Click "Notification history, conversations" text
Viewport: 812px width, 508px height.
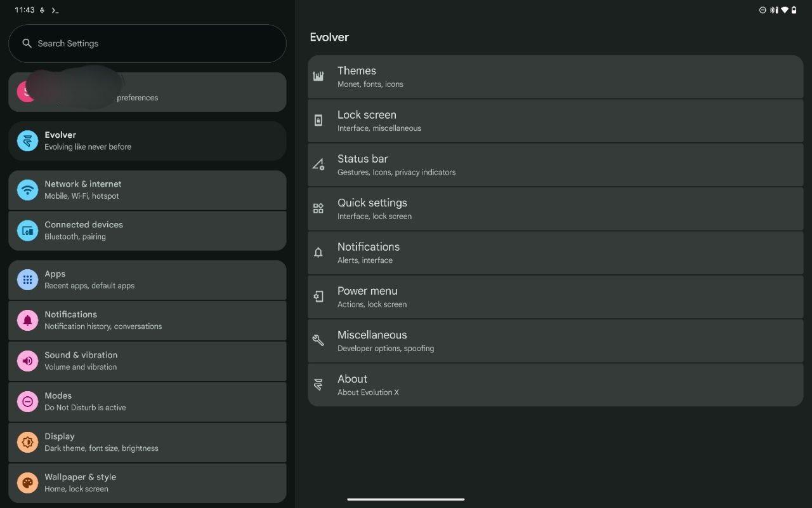pos(103,326)
